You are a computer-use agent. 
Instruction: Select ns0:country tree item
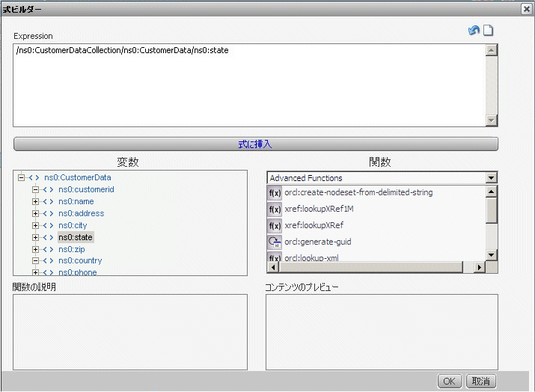(x=80, y=260)
